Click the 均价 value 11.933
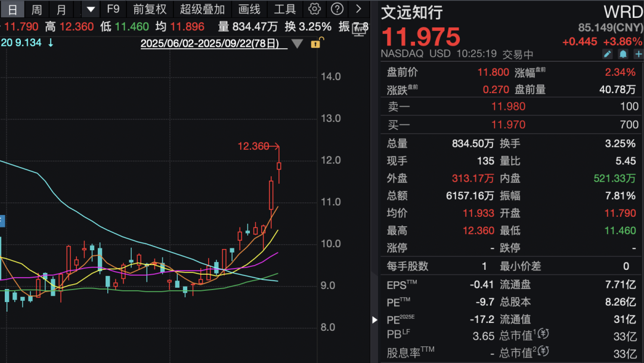644x363 pixels. click(x=478, y=213)
